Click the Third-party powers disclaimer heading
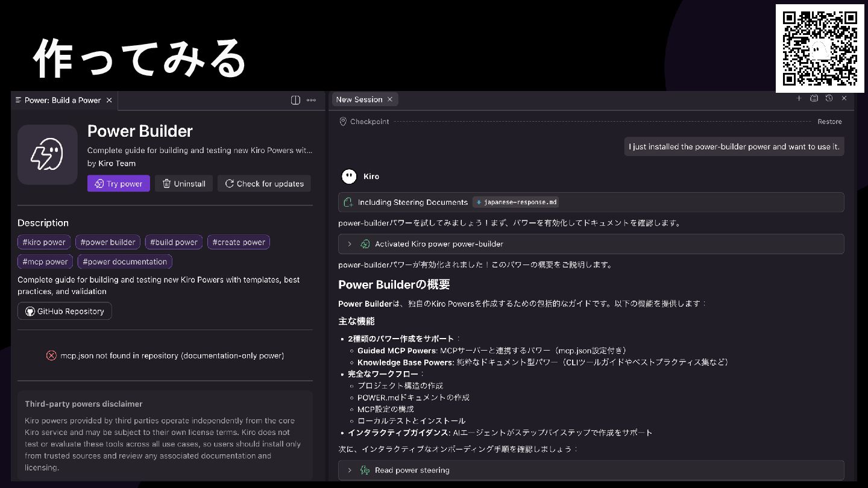 click(84, 404)
